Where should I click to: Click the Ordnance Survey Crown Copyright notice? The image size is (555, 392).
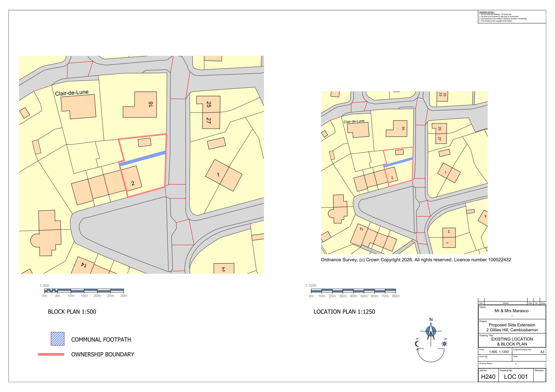[416, 260]
